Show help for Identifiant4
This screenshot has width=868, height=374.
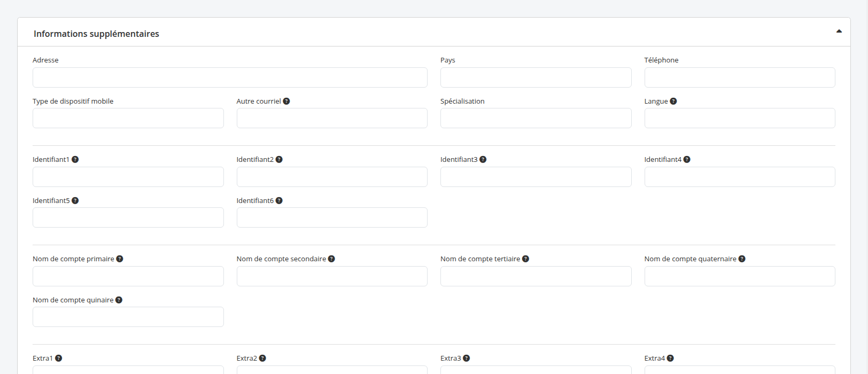click(x=687, y=159)
